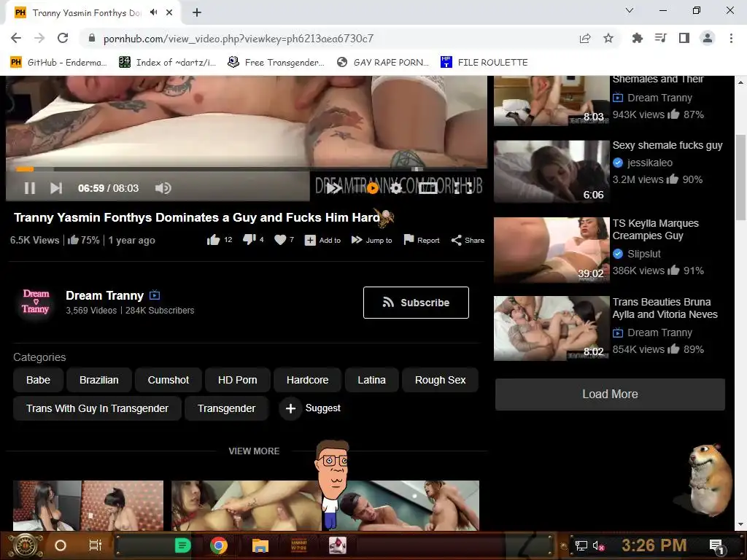The image size is (747, 560).
Task: Open the related video thumbnail lasting 39:02
Action: (x=551, y=250)
